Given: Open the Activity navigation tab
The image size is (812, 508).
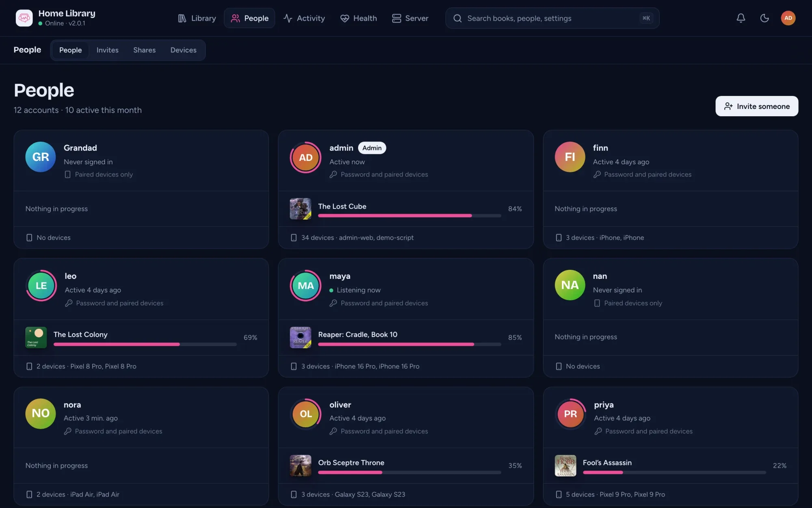Looking at the screenshot, I should [x=304, y=18].
